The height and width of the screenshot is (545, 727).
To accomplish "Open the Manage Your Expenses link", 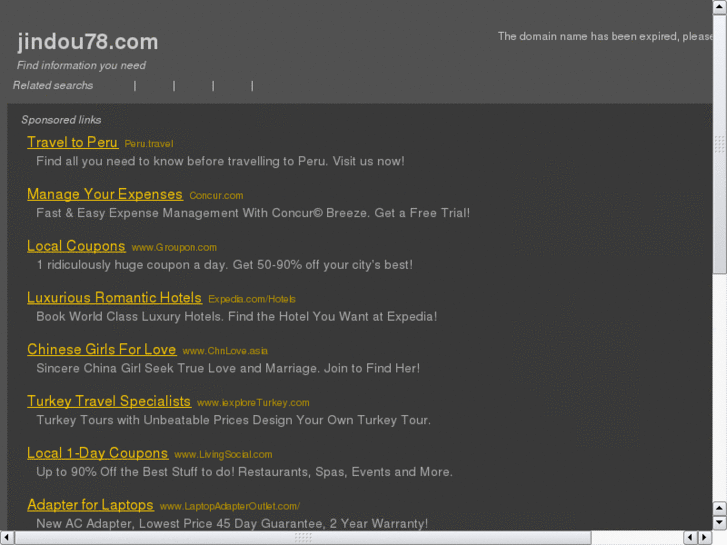I will (105, 194).
